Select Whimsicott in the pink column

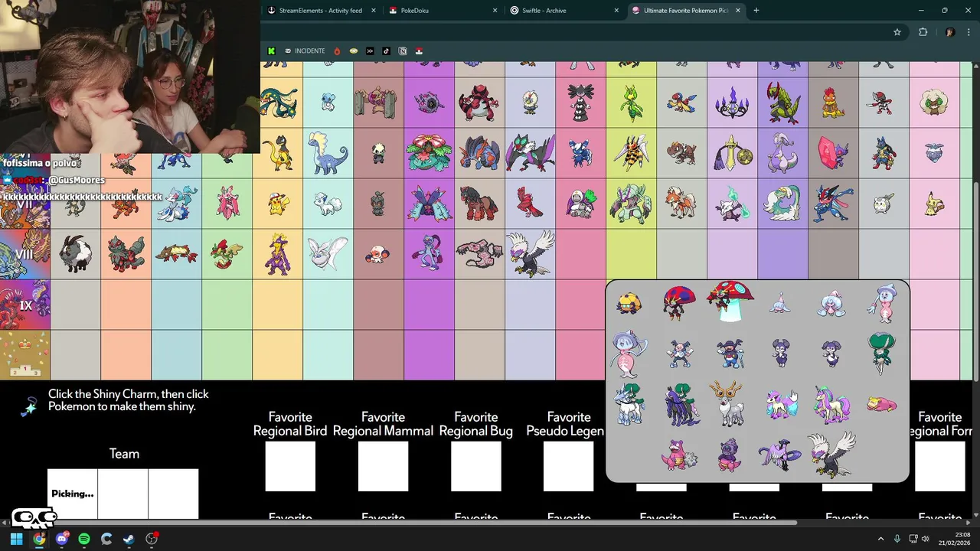933,103
